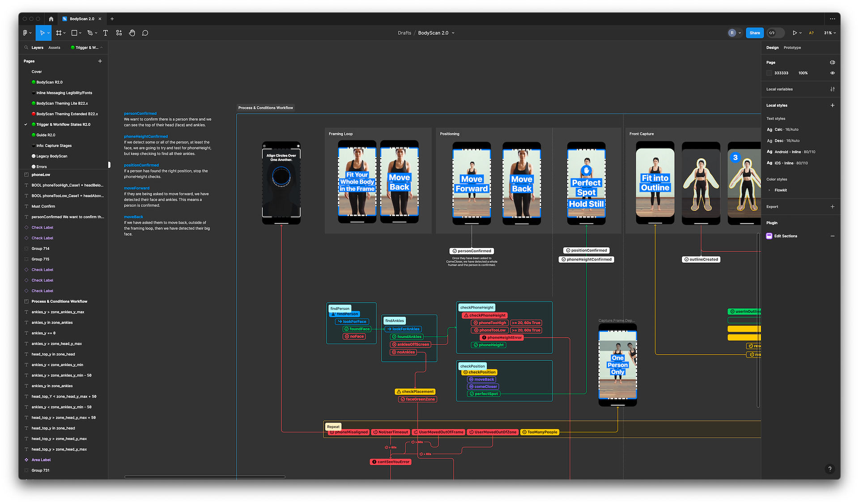Select the Comment tool
Image resolution: width=859 pixels, height=504 pixels.
(x=145, y=33)
